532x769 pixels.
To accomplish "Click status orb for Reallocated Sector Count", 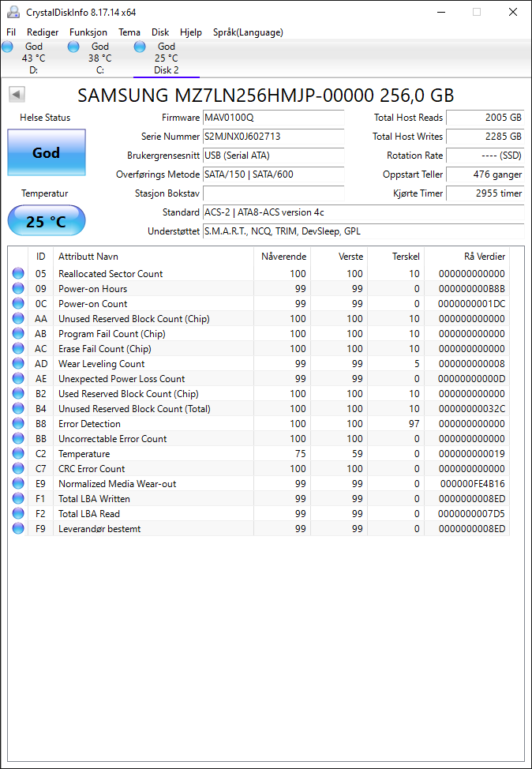I will [18, 274].
